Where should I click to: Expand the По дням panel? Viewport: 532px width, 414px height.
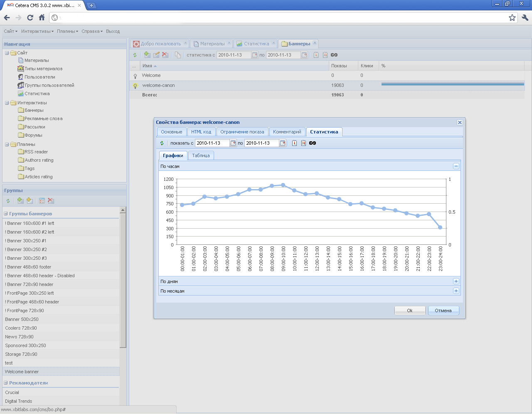456,281
